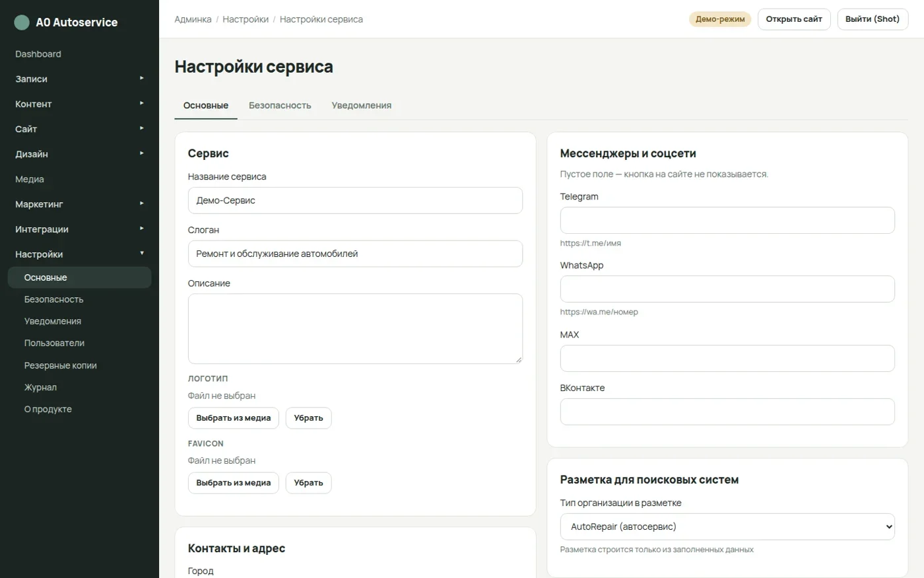This screenshot has width=924, height=578.
Task: Expand the Контент sidebar section
Action: click(x=79, y=104)
